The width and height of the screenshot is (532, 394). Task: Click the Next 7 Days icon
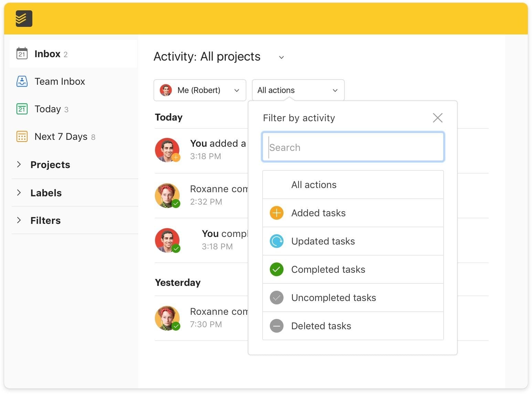click(22, 136)
